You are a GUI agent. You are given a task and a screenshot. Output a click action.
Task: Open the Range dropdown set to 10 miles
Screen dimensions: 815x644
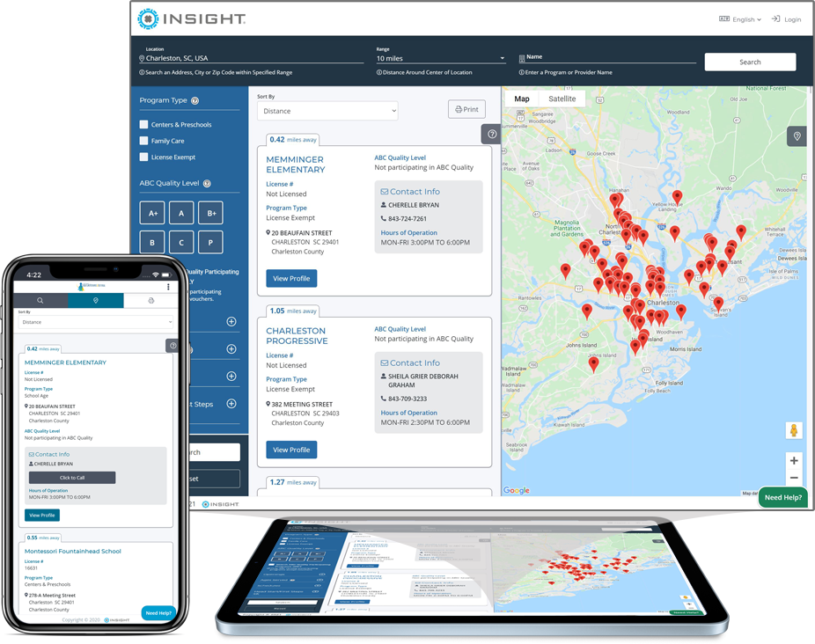[x=441, y=58]
